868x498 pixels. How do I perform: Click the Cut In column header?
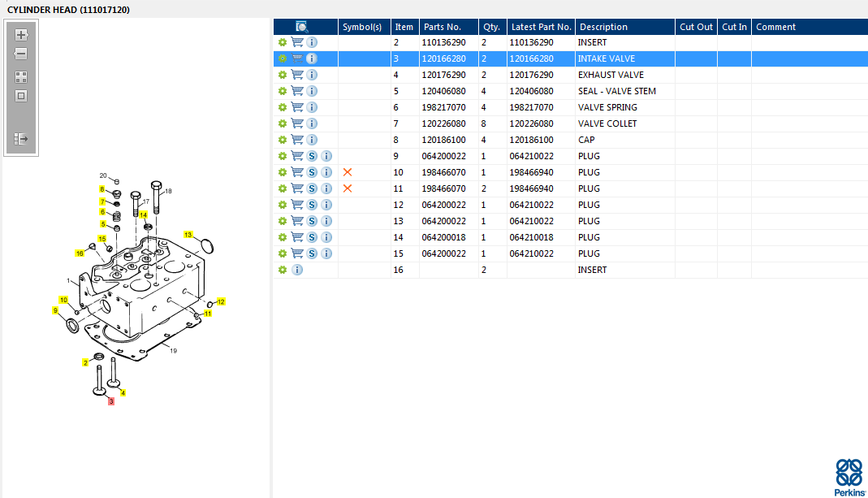tap(734, 27)
